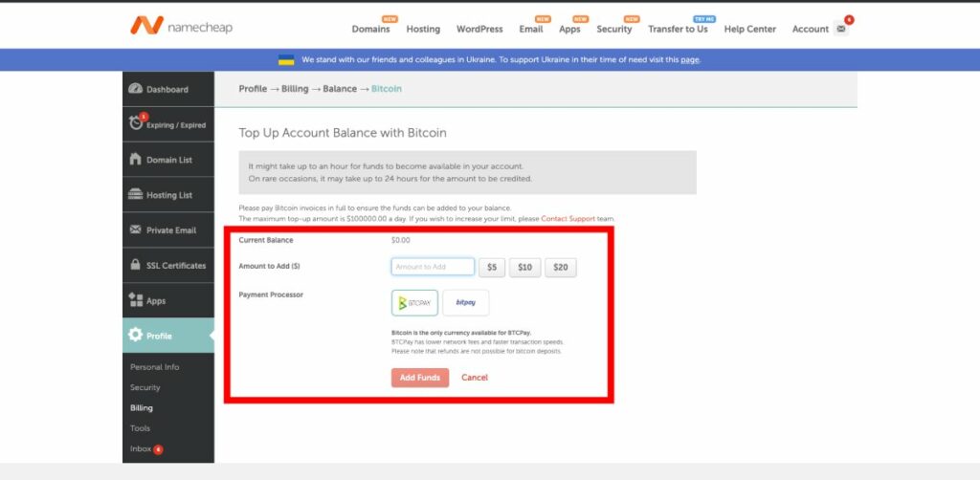The height and width of the screenshot is (480, 980).
Task: Open the Hosting menu
Action: tap(423, 29)
